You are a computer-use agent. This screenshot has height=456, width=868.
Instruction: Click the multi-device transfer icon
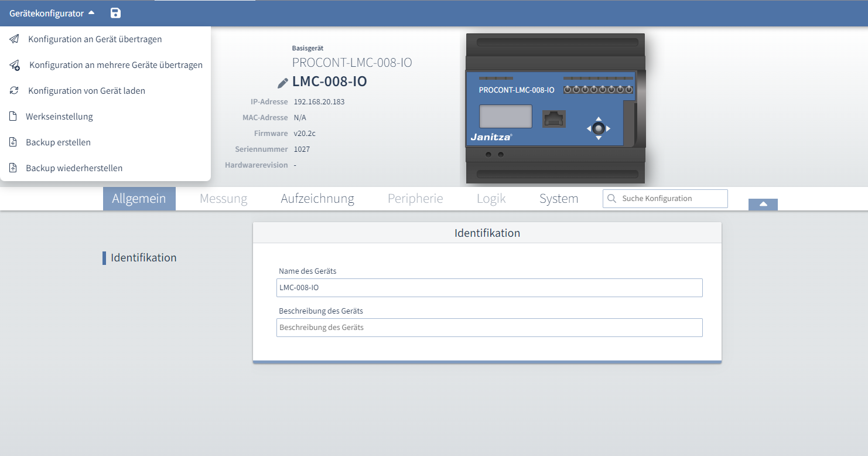(x=13, y=64)
